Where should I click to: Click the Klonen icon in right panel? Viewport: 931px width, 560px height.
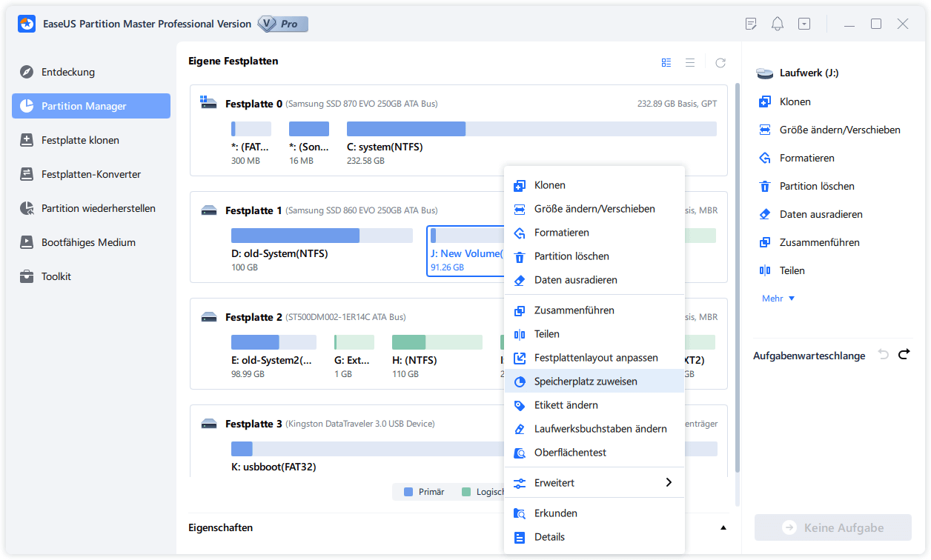pyautogui.click(x=765, y=101)
